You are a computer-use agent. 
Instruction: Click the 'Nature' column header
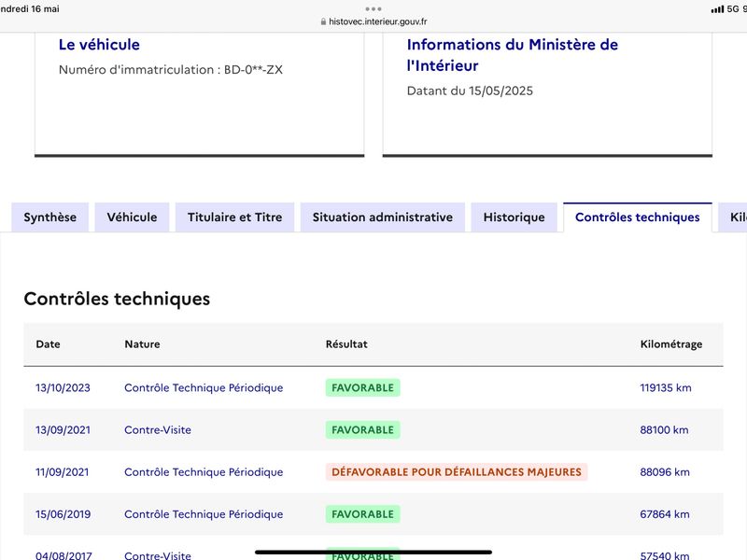143,344
